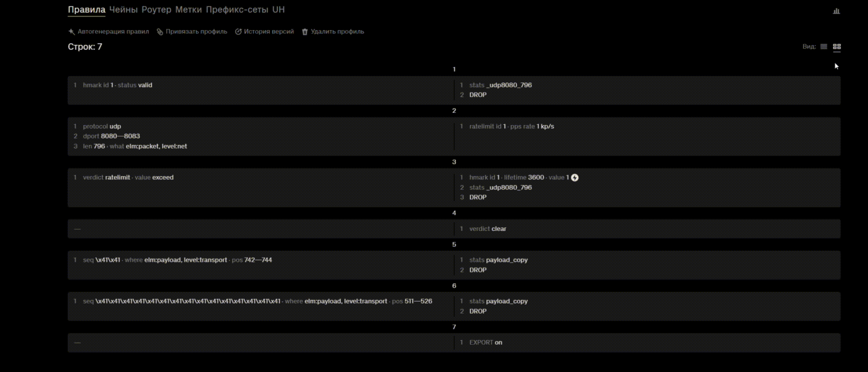Open the Чейны tab

click(x=123, y=10)
